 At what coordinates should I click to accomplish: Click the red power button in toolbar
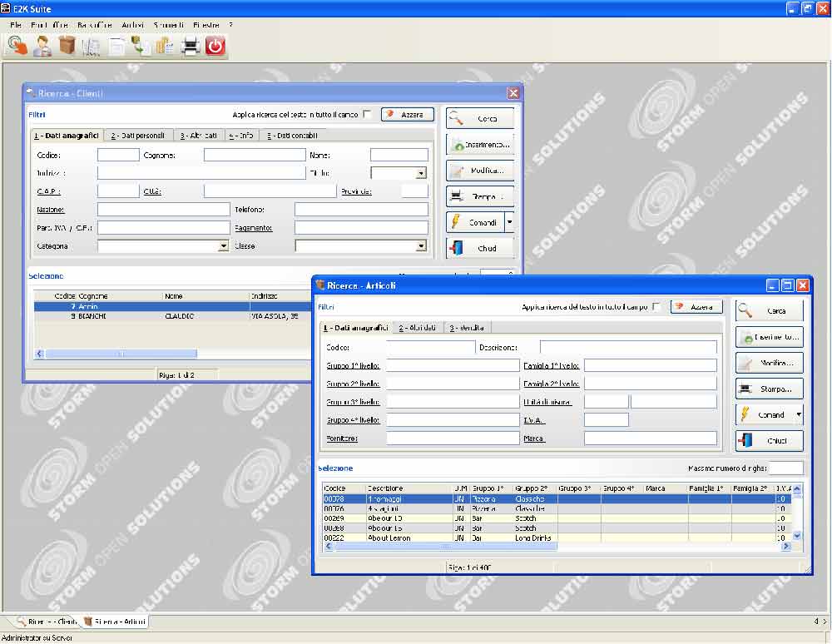215,47
